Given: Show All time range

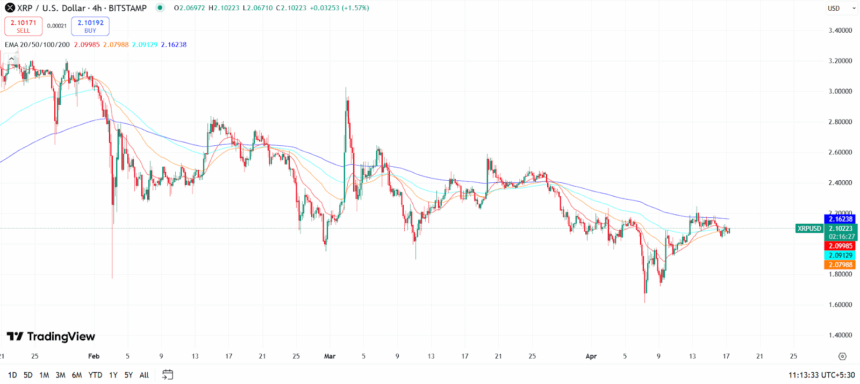Looking at the screenshot, I should click(144, 375).
